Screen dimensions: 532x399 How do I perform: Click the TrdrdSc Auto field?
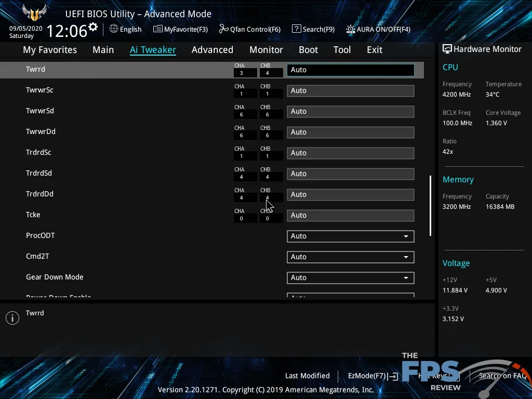coord(351,153)
